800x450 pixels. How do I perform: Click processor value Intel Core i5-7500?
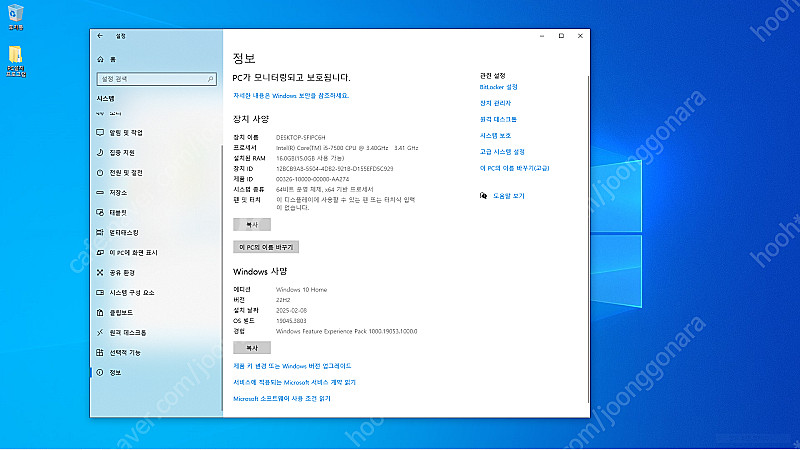tap(347, 148)
